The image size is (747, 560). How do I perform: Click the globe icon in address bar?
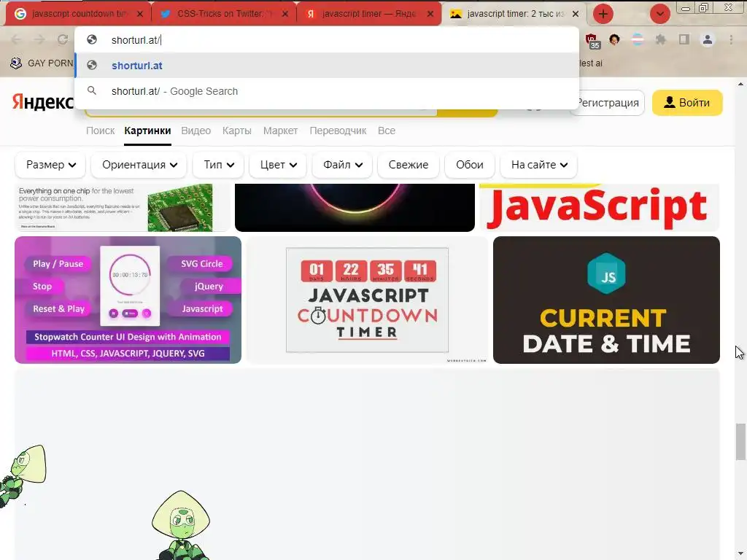click(92, 39)
